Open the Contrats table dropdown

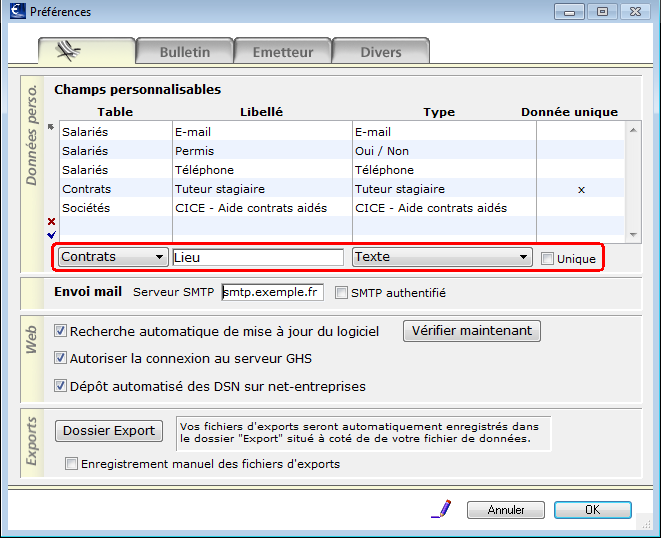click(x=113, y=257)
